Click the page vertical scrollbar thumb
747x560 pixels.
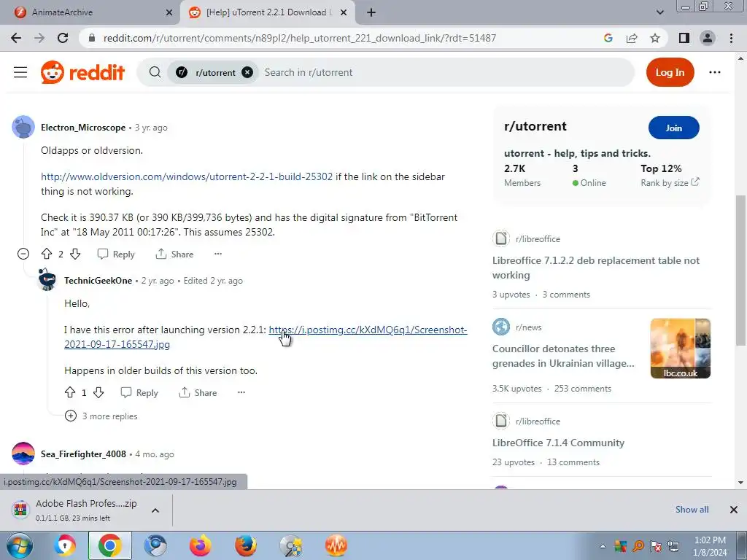click(x=740, y=270)
